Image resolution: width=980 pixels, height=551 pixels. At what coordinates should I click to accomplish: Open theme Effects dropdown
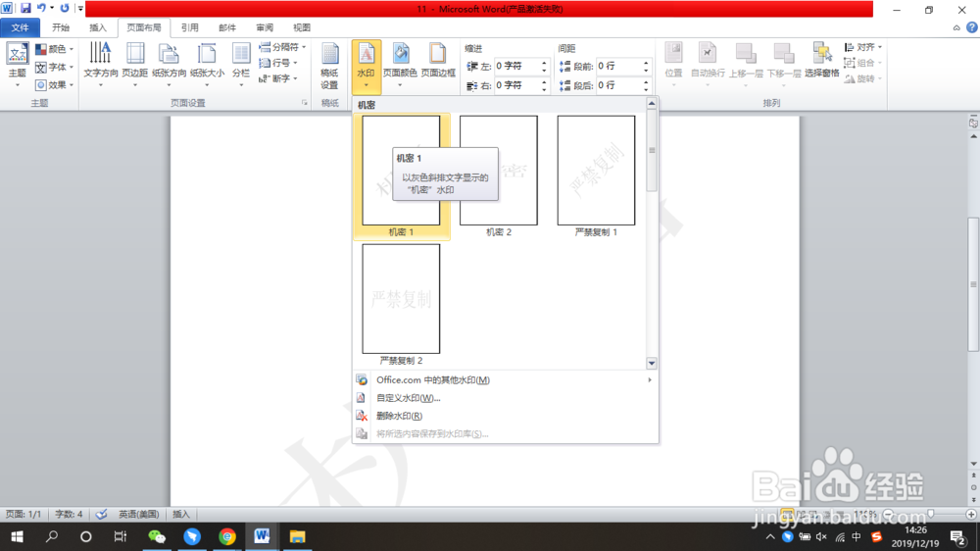pyautogui.click(x=54, y=84)
